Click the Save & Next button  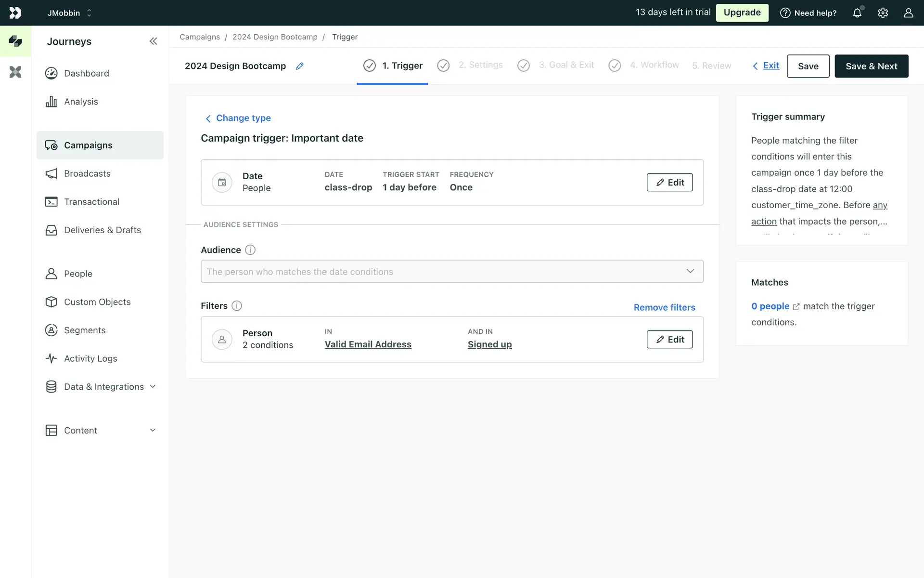pyautogui.click(x=871, y=66)
